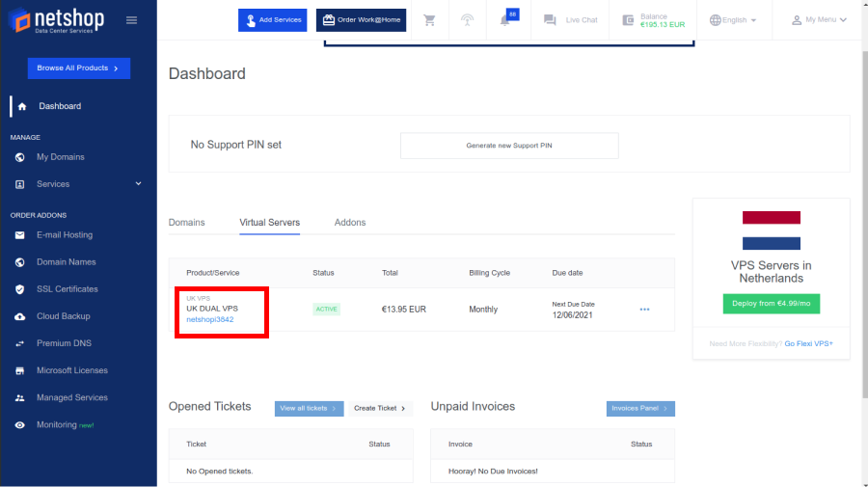Click the Order Work@Home button
The height and width of the screenshot is (487, 868).
(x=361, y=20)
